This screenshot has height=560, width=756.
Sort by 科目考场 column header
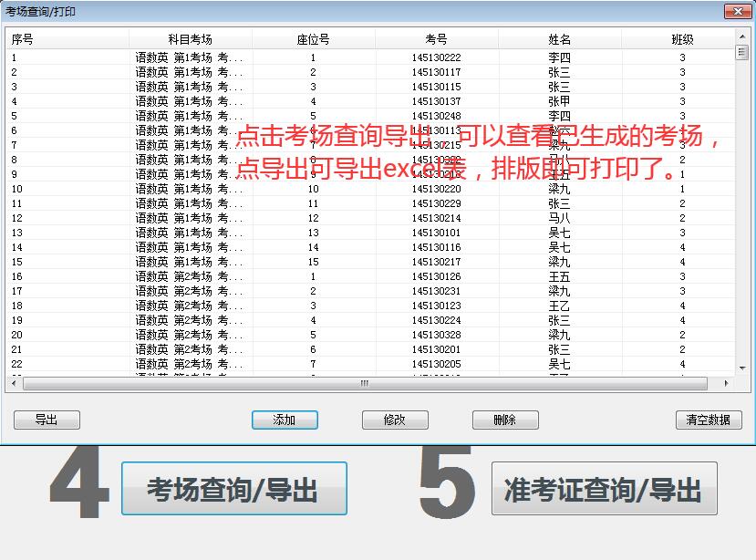tap(190, 39)
